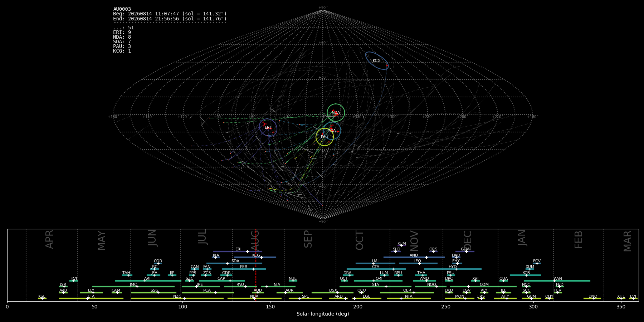Click the NDA radiant circle on sky map

336,113
